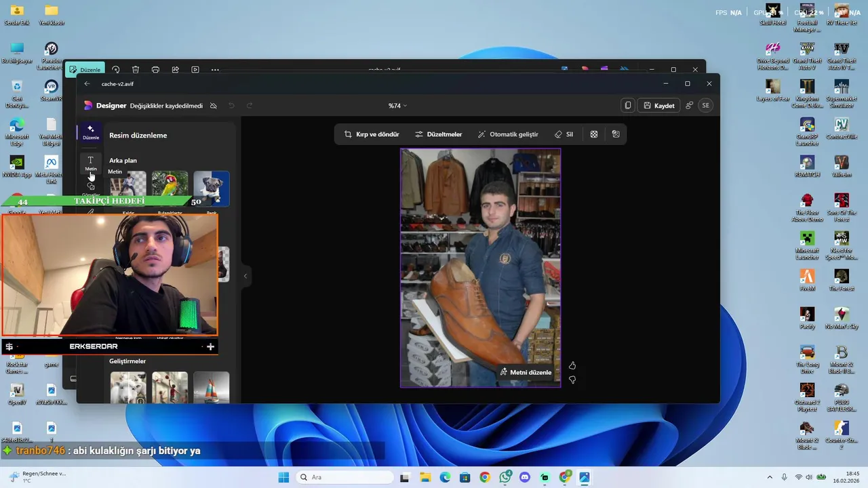Select Minecraft Launcher desktop shortcut

[x=807, y=245]
